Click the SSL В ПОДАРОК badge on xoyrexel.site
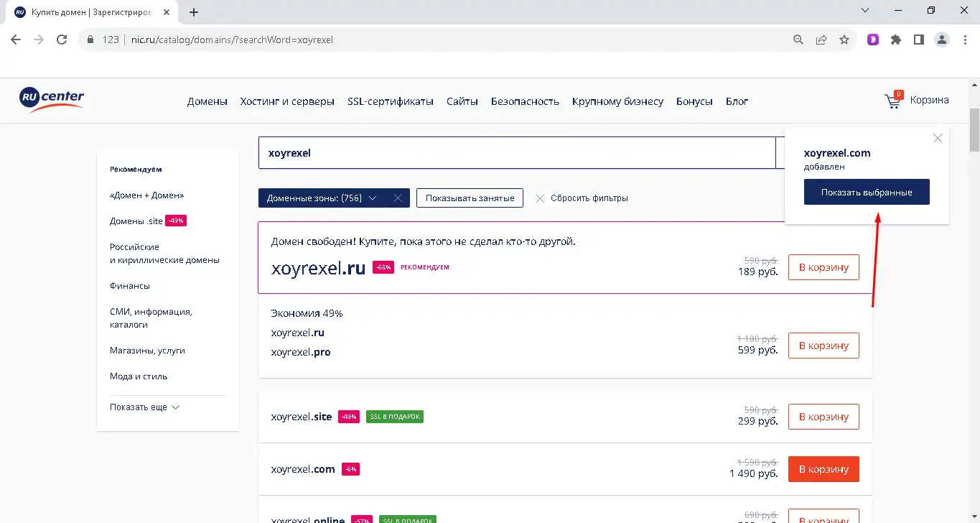This screenshot has width=980, height=523. pos(395,417)
